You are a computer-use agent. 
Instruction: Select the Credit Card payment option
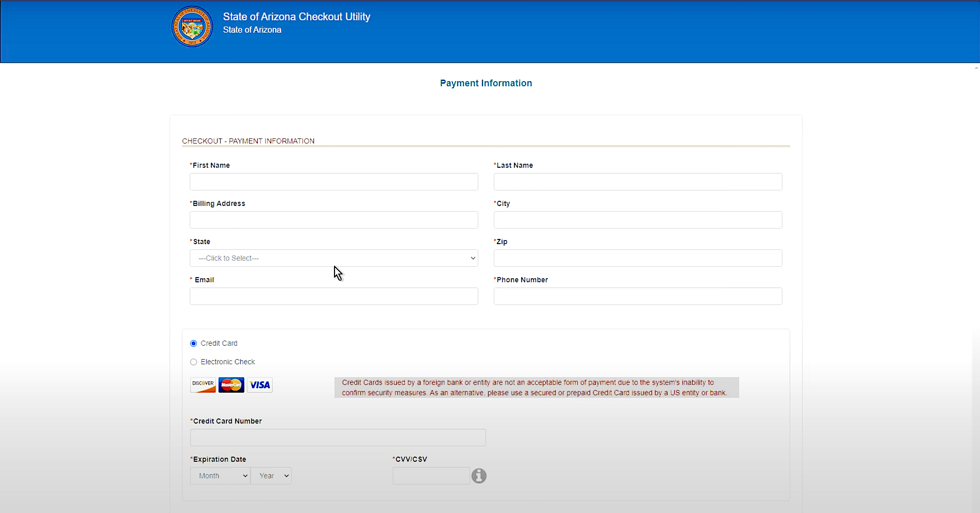click(x=194, y=343)
